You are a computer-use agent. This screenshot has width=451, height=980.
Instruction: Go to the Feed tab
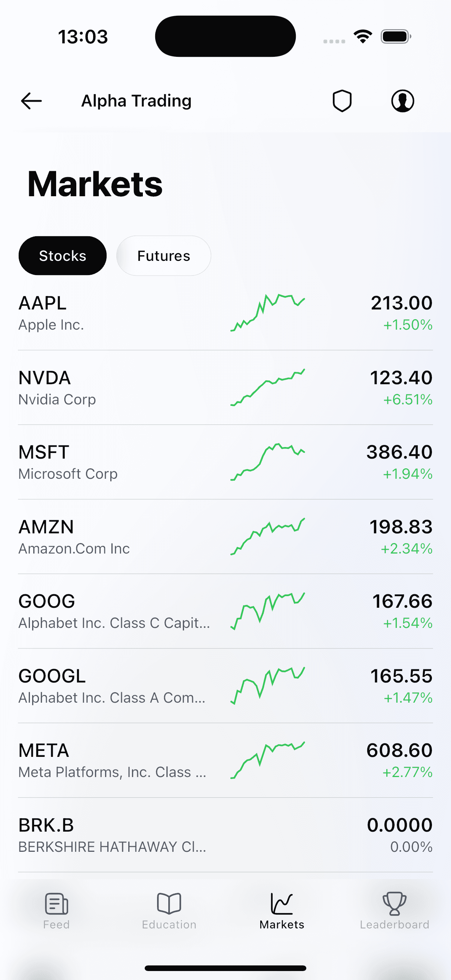click(x=56, y=911)
